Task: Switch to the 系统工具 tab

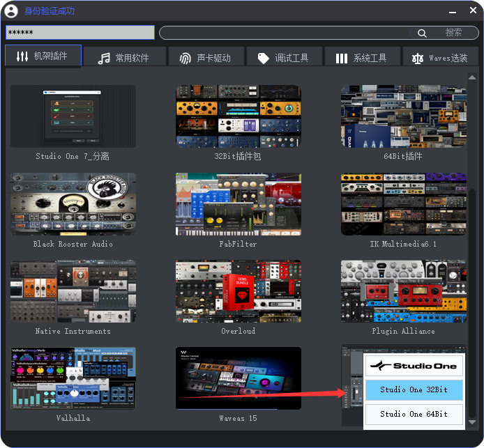Action: click(x=363, y=56)
